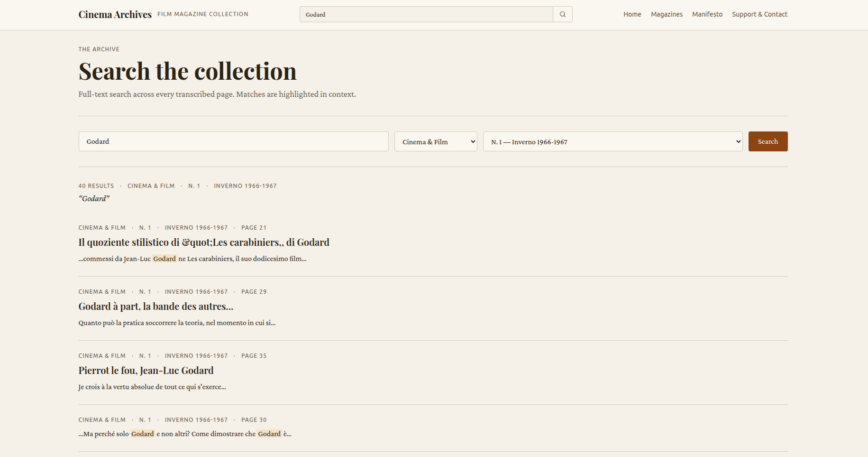Click the 'Search the collection' heading
The height and width of the screenshot is (457, 868).
pyautogui.click(x=188, y=72)
